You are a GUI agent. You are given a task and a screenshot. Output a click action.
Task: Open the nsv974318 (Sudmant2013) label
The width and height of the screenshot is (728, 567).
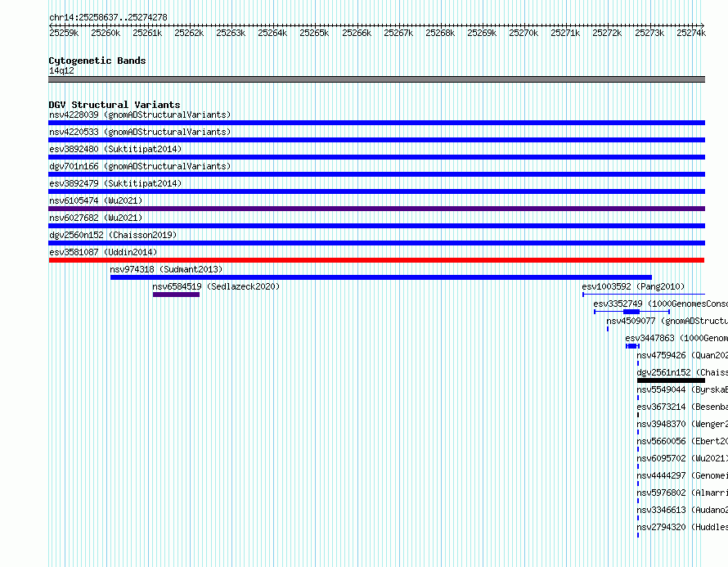pyautogui.click(x=166, y=269)
